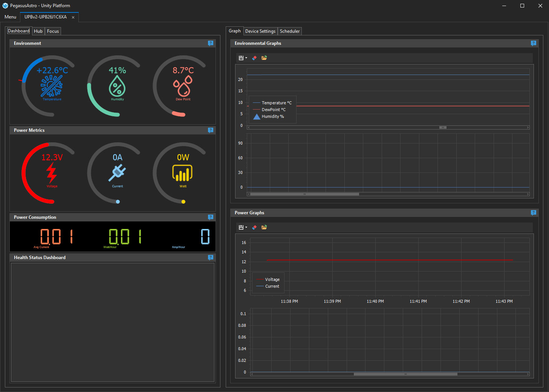
Task: Click the Power Graphs help icon
Action: click(x=534, y=213)
